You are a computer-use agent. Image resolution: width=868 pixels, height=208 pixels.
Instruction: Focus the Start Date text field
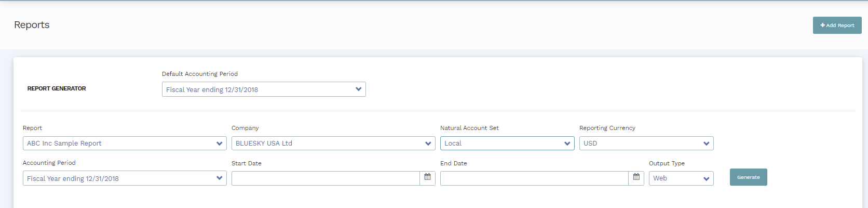pos(325,178)
